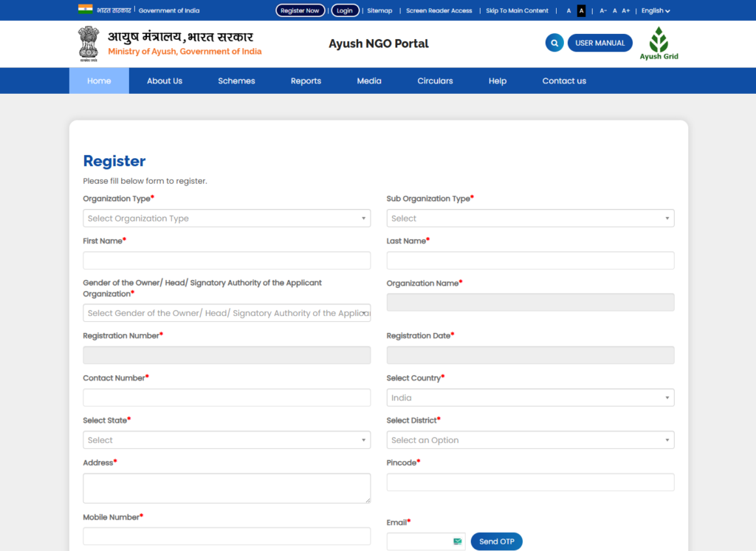Follow the Screen Reader Access link

click(x=439, y=11)
